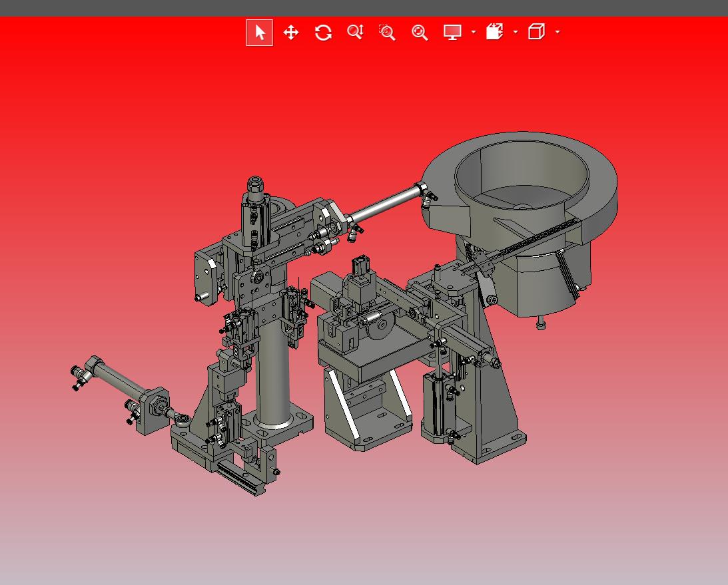
Task: Click the Zoom to fit icon
Action: click(x=419, y=33)
